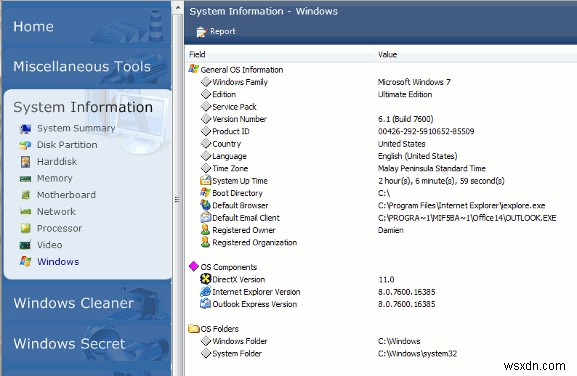Viewport: 577px width, 376px height.
Task: Go to the System Summary link
Action: tap(76, 128)
